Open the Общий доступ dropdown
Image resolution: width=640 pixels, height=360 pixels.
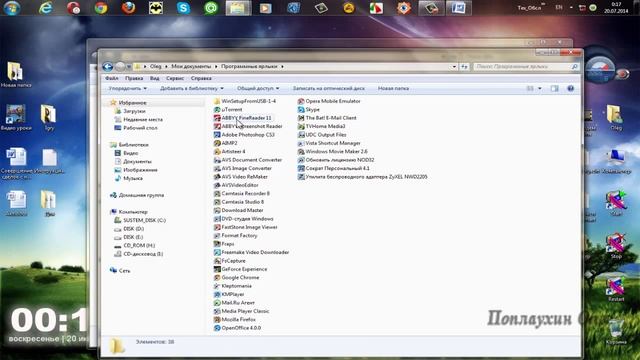coord(258,88)
